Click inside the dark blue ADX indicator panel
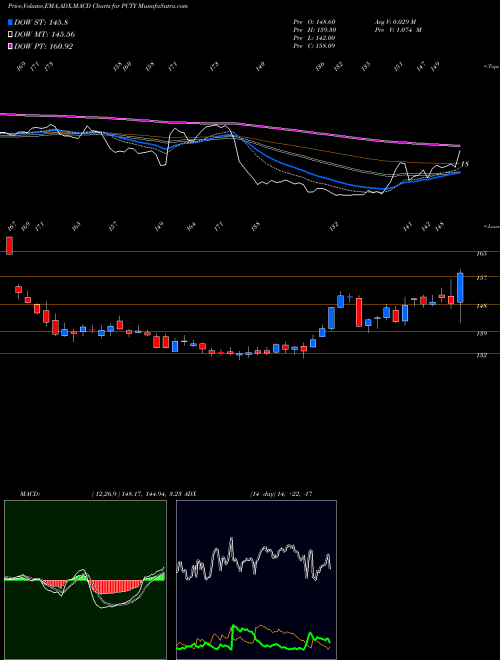This screenshot has width=500, height=660. 256,580
